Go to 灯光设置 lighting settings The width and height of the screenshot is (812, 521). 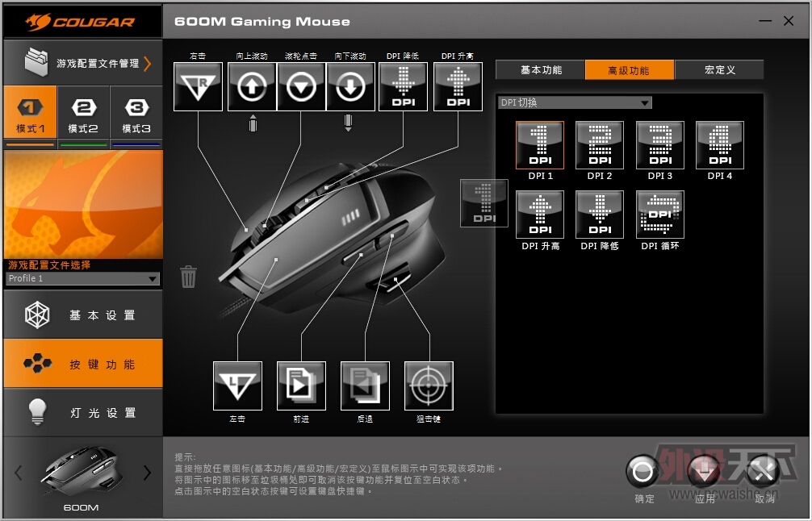(x=83, y=412)
